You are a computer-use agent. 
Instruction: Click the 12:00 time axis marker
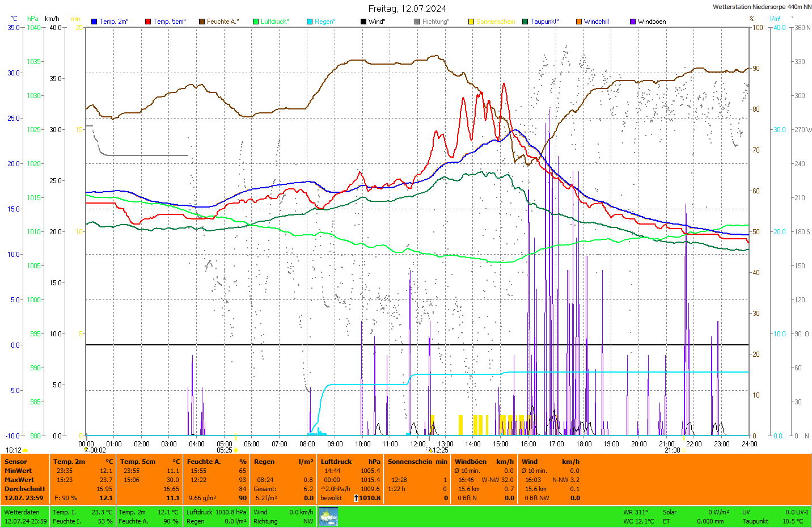pyautogui.click(x=418, y=444)
